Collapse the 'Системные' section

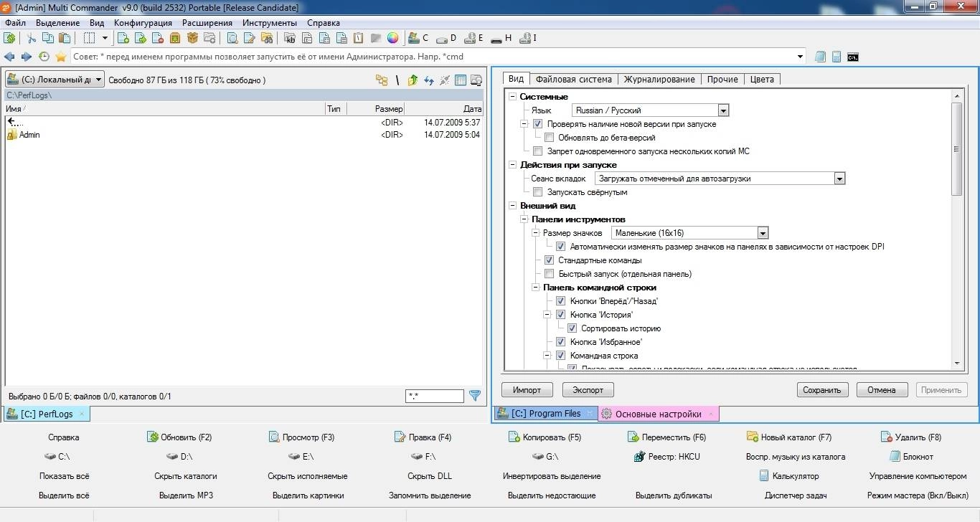(x=512, y=97)
